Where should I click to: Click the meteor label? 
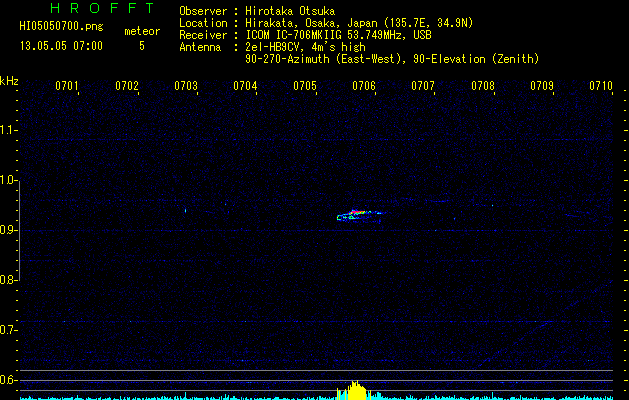tap(142, 31)
